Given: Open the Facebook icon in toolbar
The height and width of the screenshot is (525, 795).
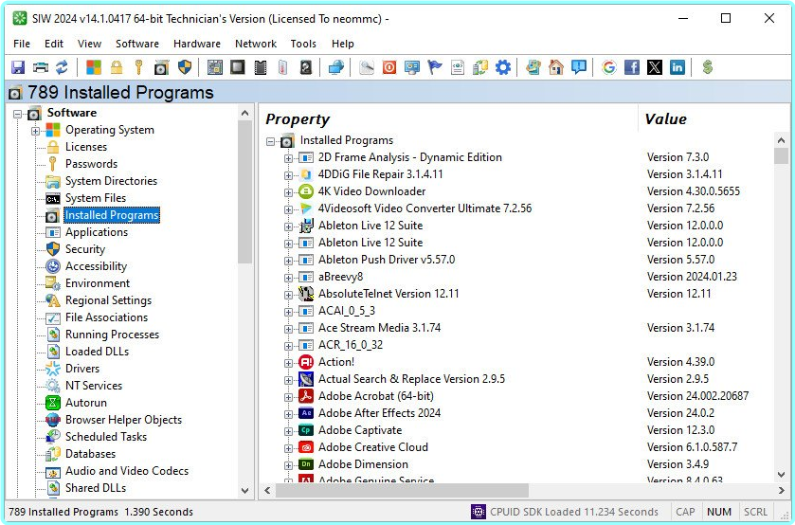Looking at the screenshot, I should click(632, 67).
